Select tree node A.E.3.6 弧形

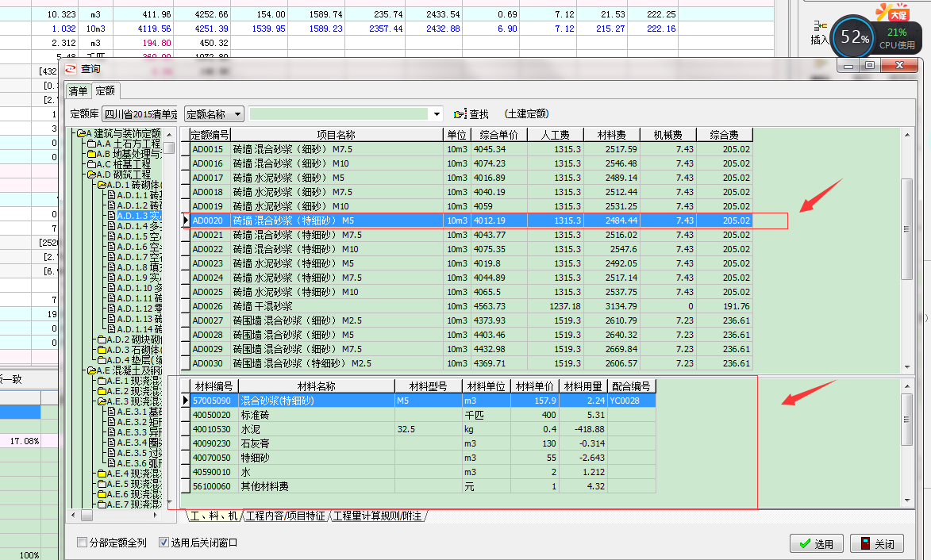pyautogui.click(x=139, y=463)
